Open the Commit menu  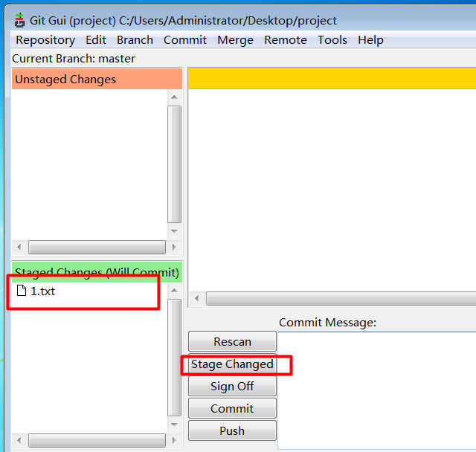tap(185, 39)
